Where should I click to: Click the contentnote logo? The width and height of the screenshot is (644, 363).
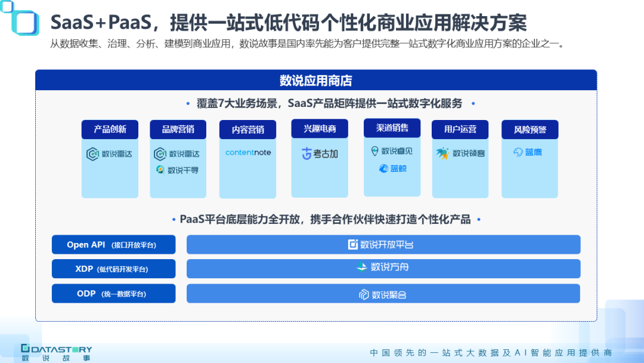[x=248, y=152]
